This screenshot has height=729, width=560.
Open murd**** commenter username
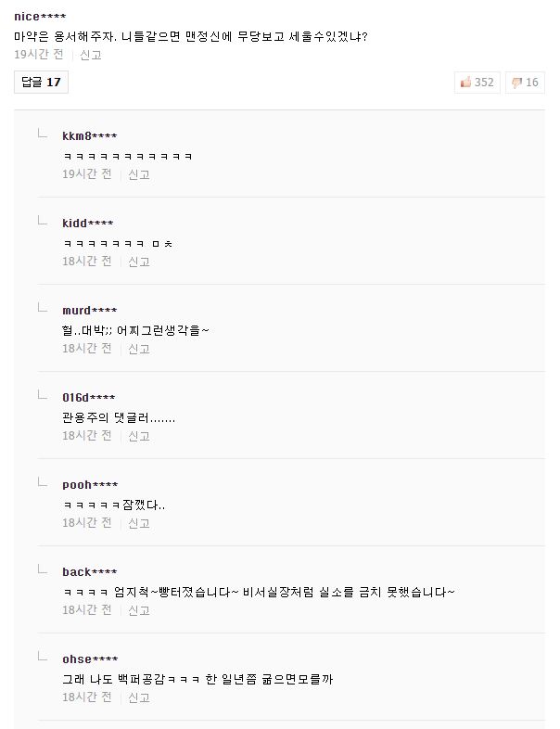pos(90,311)
